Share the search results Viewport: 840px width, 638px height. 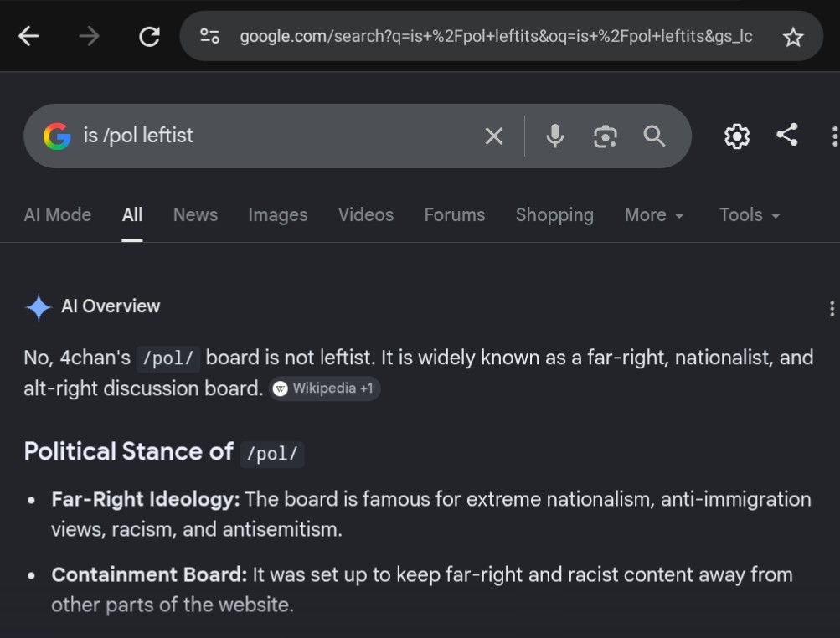tap(787, 135)
